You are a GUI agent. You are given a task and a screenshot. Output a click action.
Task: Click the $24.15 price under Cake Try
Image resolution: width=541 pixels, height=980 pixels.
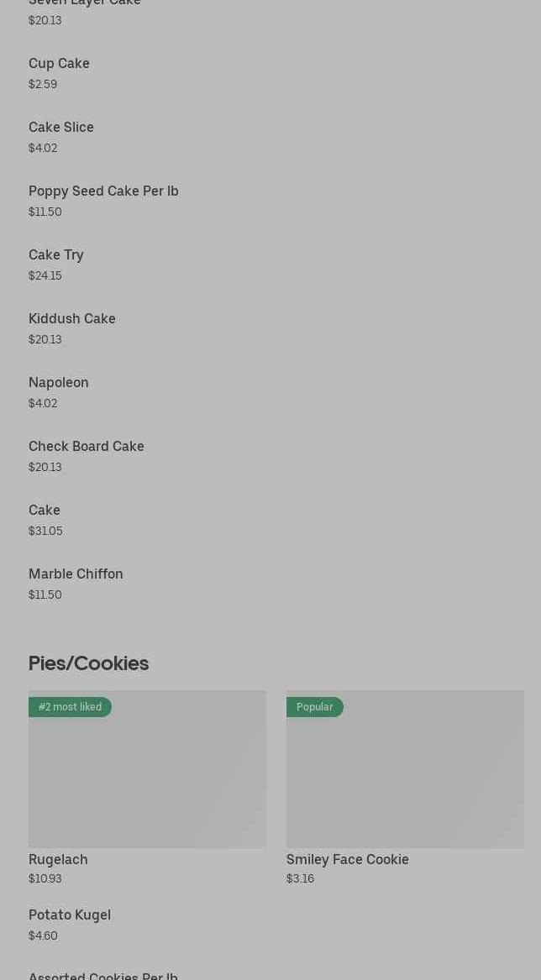pos(45,275)
